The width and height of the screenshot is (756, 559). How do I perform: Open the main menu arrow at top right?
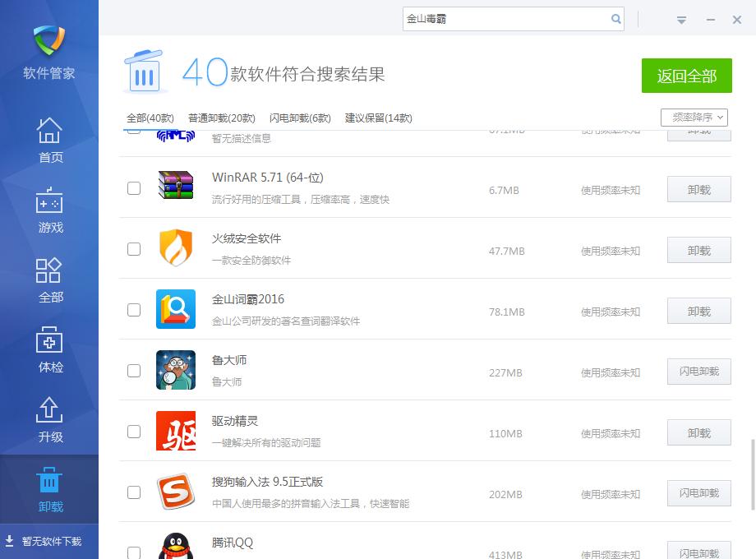[x=681, y=19]
